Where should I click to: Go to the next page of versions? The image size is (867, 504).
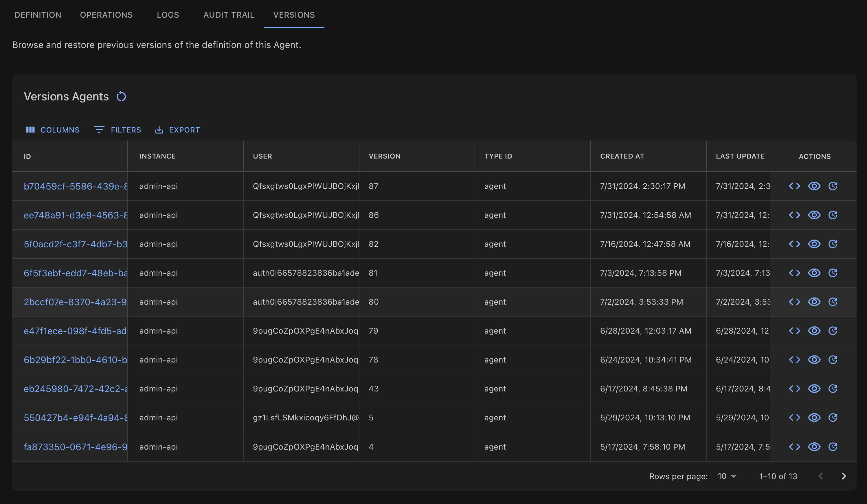point(844,476)
